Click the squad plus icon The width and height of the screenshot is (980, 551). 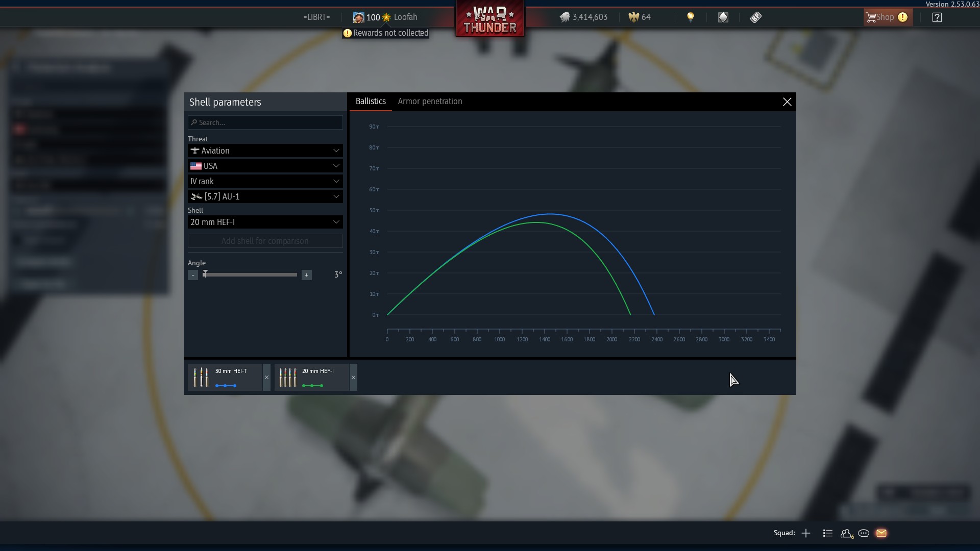click(x=806, y=533)
